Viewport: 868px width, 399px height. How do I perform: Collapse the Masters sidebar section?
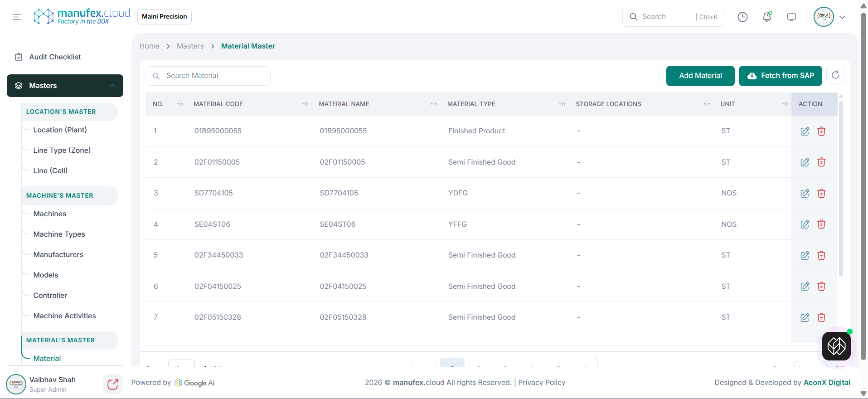(112, 86)
